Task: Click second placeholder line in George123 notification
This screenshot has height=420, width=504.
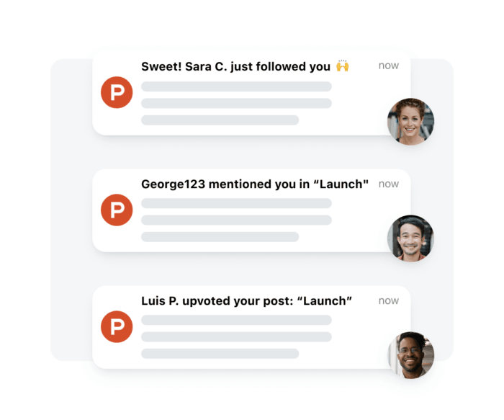Action: click(236, 220)
